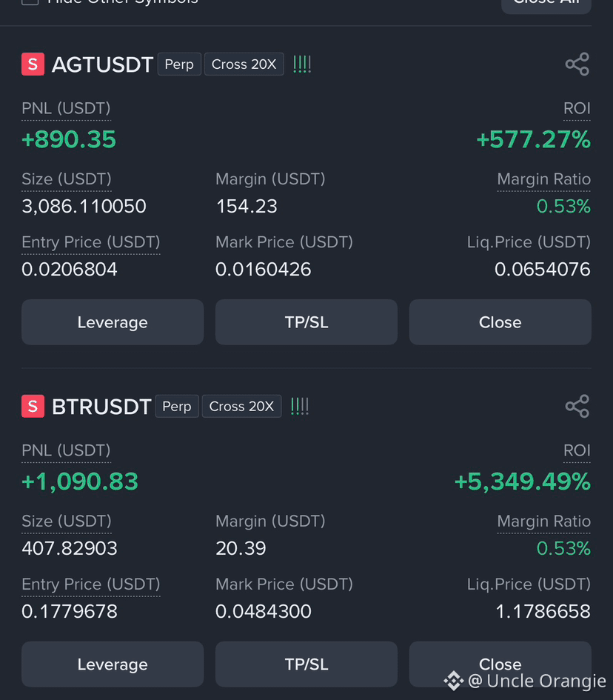Tap the AGTUSDT Entry Price label
This screenshot has width=613, height=700.
pyautogui.click(x=91, y=242)
